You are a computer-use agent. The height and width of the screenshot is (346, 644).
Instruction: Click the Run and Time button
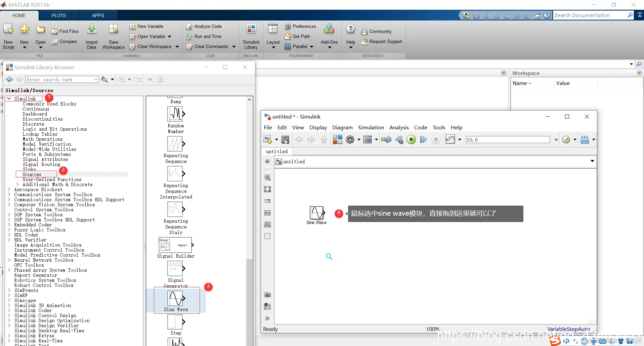204,36
